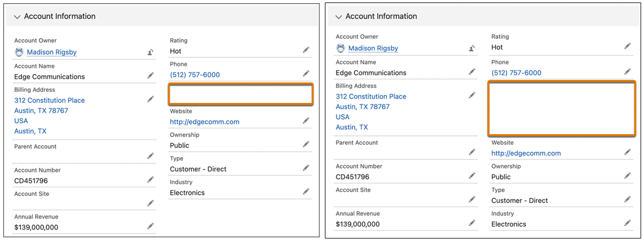The height and width of the screenshot is (241, 644).
Task: Edit Annual Revenue pencil in left panel
Action: 151,227
